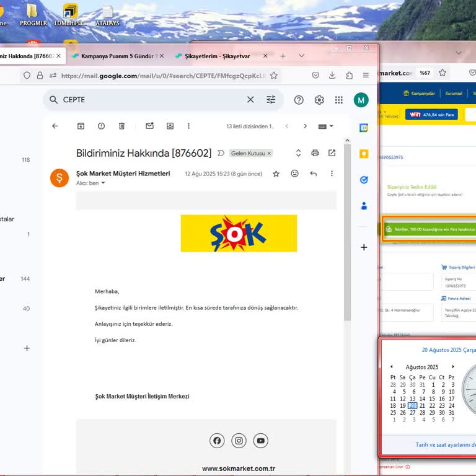476x476 pixels.
Task: Close the Şikayetlerim tab
Action: (265, 56)
